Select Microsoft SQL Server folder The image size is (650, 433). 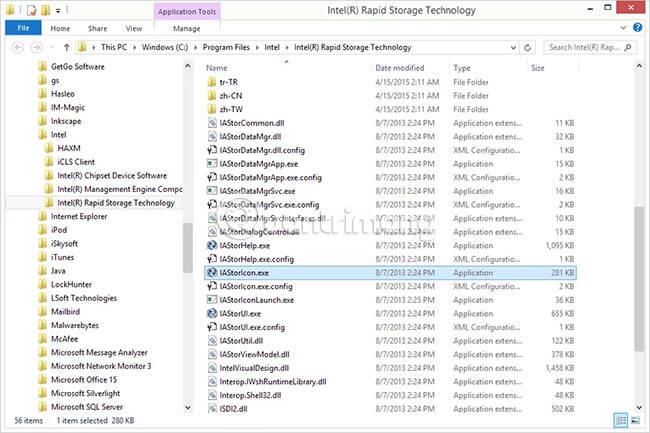coord(87,407)
